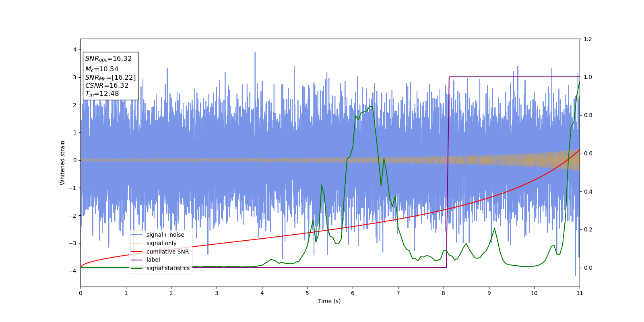Select the 'label' legend entry text
Image resolution: width=644 pixels, height=322 pixels.
click(x=153, y=260)
